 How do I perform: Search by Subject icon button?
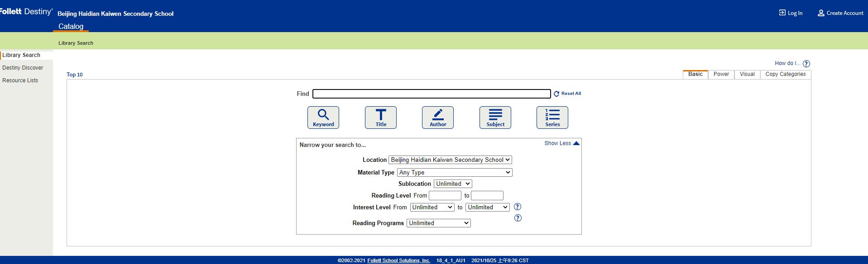click(495, 118)
